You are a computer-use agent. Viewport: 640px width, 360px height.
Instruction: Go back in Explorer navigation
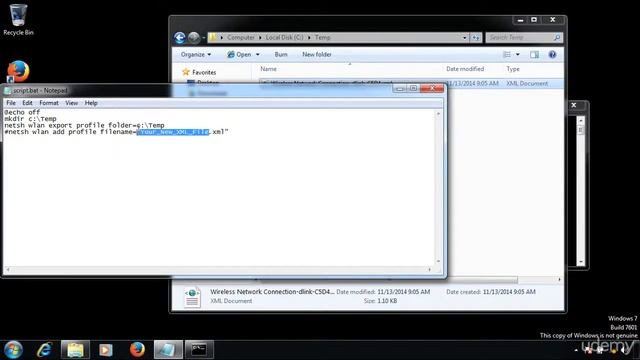click(180, 38)
